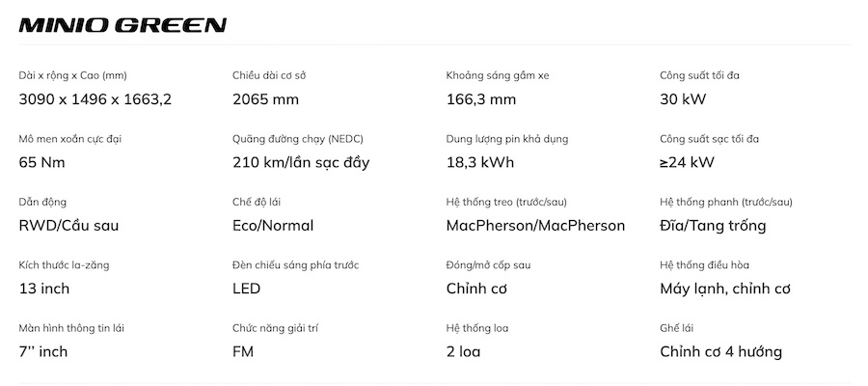868x386 pixels.
Task: Select the max charging power value ≥24 kW
Action: 687,162
